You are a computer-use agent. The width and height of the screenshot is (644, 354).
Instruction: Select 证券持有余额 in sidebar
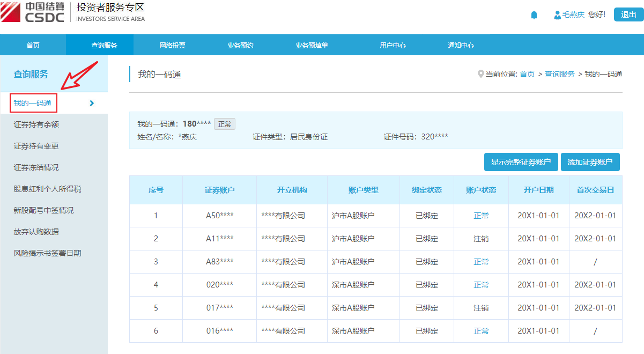[x=36, y=124]
